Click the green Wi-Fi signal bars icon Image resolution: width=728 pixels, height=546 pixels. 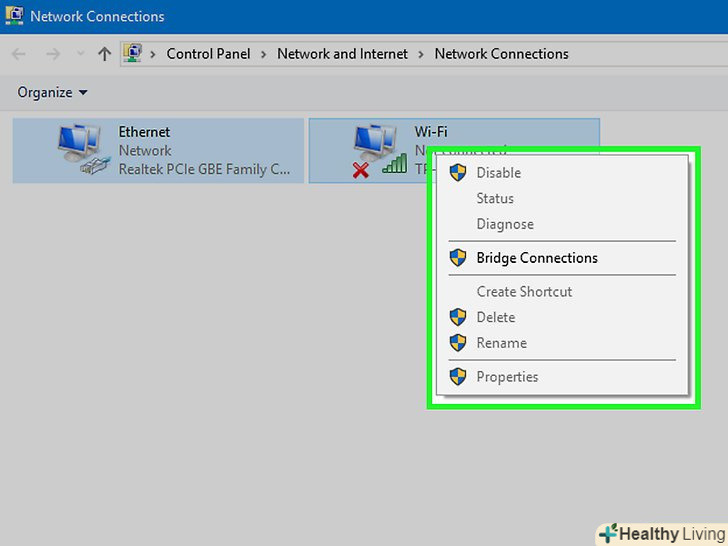(x=395, y=164)
